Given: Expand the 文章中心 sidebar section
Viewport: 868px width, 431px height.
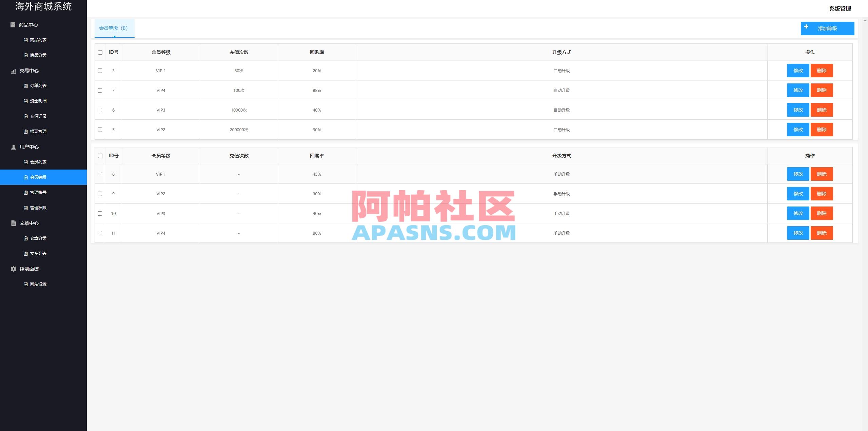Looking at the screenshot, I should [29, 223].
